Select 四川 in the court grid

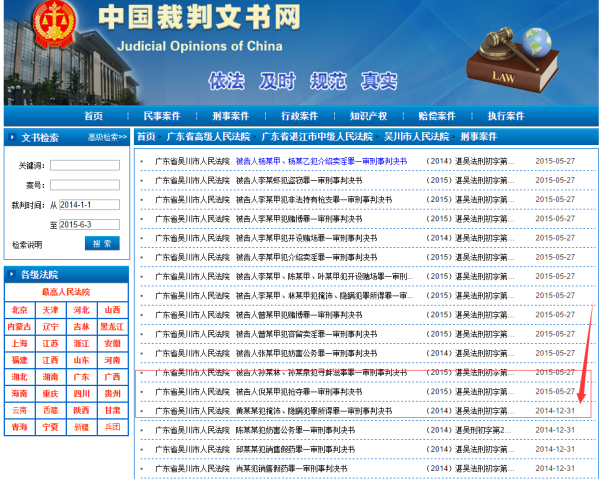click(82, 394)
